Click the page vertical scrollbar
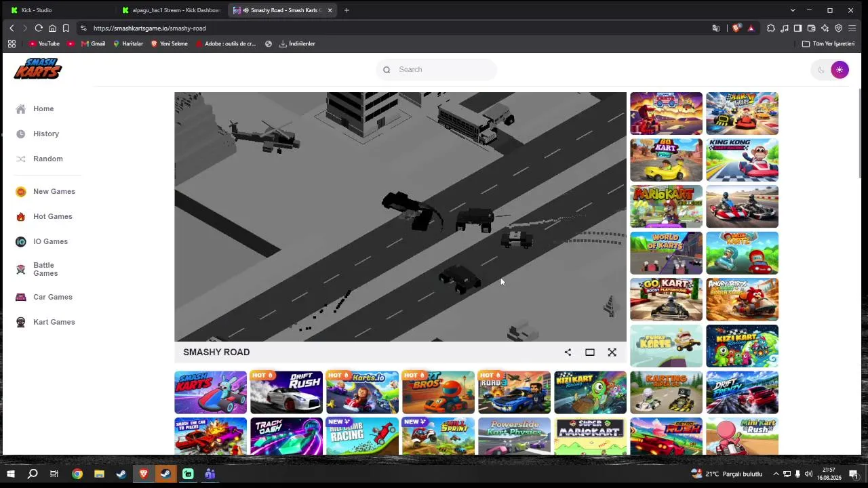The image size is (868, 488). [x=859, y=133]
